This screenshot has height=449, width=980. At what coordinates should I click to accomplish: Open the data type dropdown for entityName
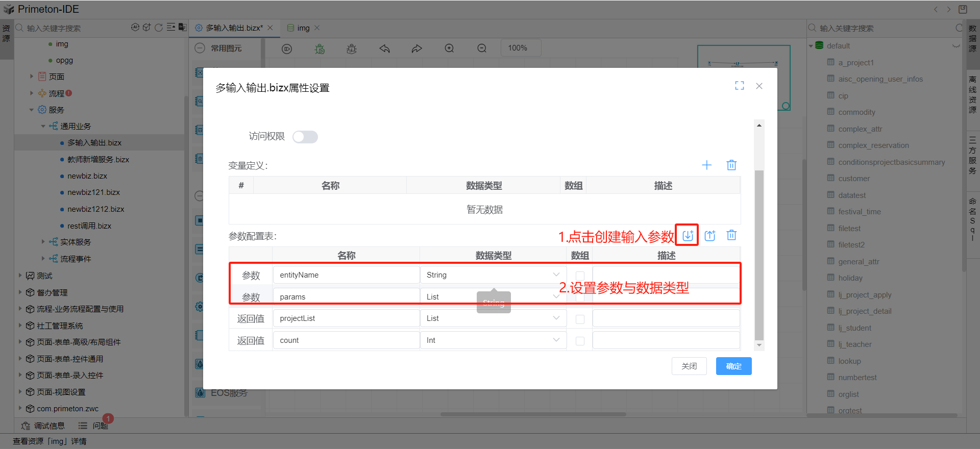493,275
